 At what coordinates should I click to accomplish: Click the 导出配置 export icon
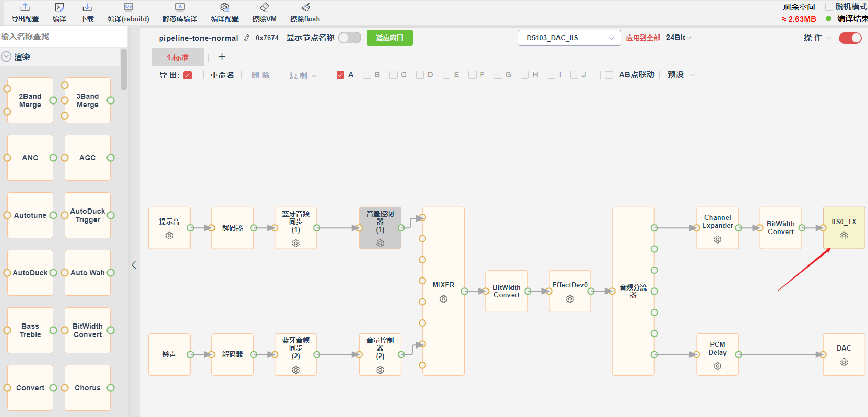click(x=25, y=7)
